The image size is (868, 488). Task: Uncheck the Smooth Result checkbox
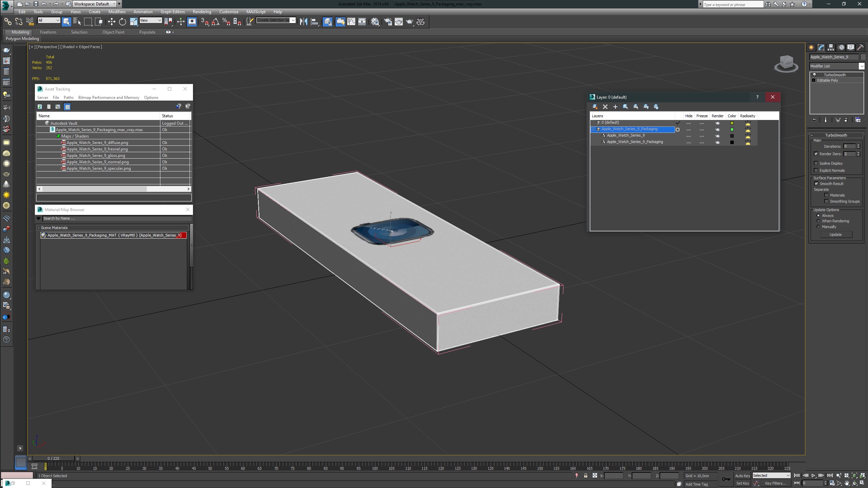[x=816, y=184]
